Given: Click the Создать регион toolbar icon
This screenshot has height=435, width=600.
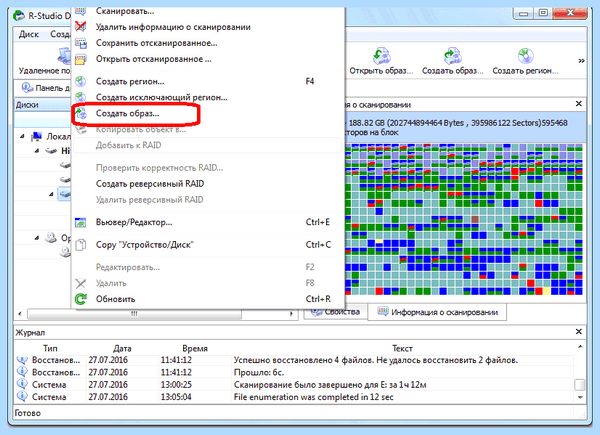Looking at the screenshot, I should 526,56.
